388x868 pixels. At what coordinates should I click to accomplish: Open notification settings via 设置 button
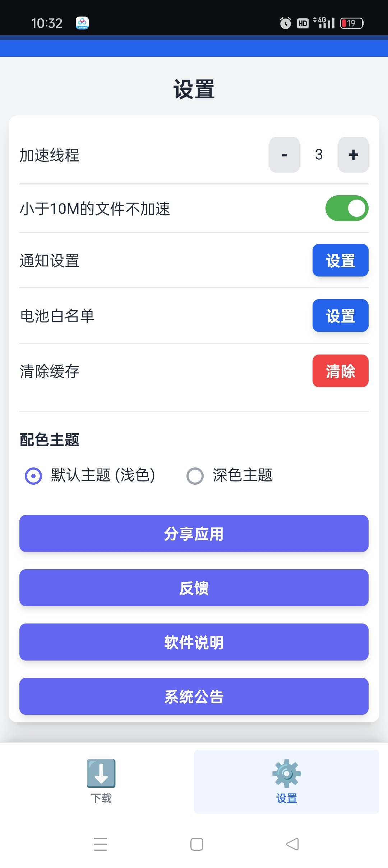[x=340, y=260]
